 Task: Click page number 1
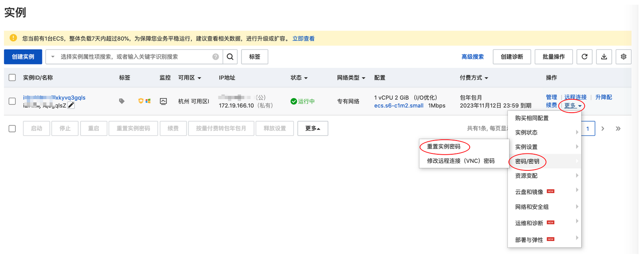588,129
